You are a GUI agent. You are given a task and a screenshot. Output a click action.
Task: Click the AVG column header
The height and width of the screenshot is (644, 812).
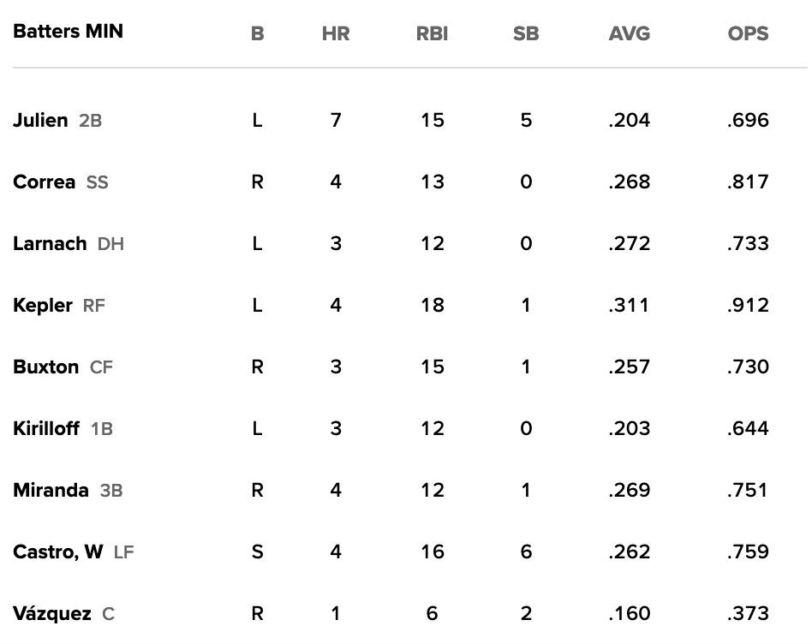(x=630, y=34)
